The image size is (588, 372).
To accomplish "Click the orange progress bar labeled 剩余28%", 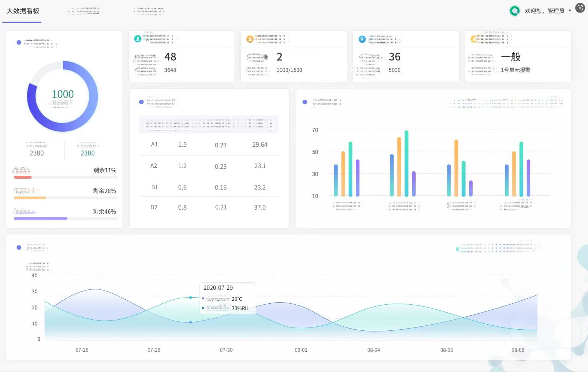I will pos(30,198).
